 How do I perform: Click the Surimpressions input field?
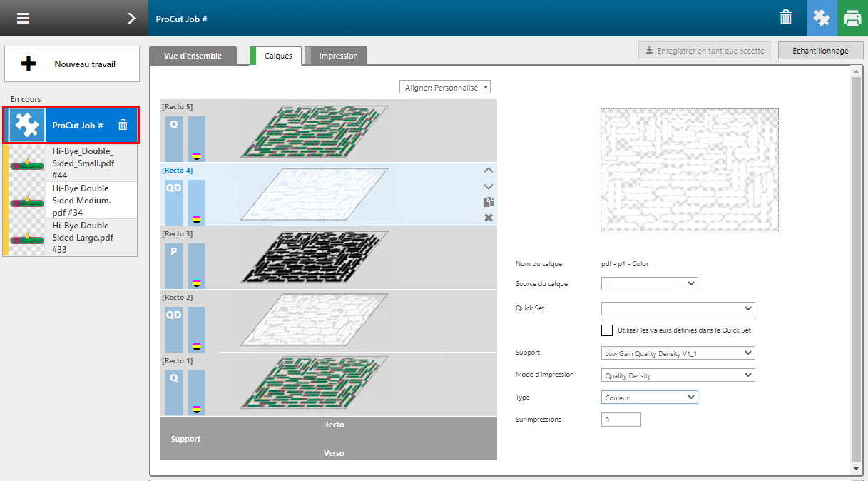621,420
